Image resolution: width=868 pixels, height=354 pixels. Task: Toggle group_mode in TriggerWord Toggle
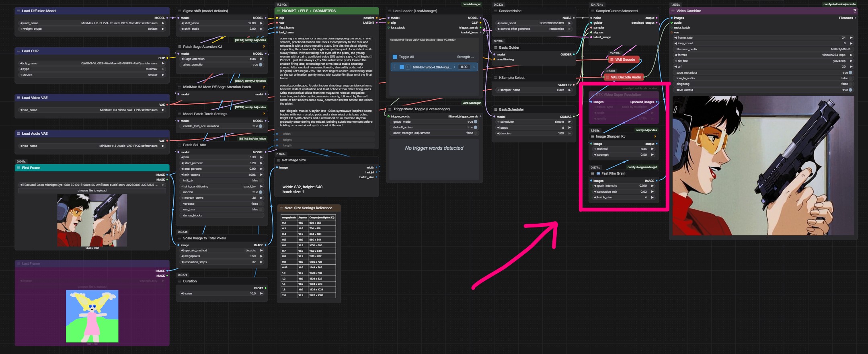pos(476,122)
